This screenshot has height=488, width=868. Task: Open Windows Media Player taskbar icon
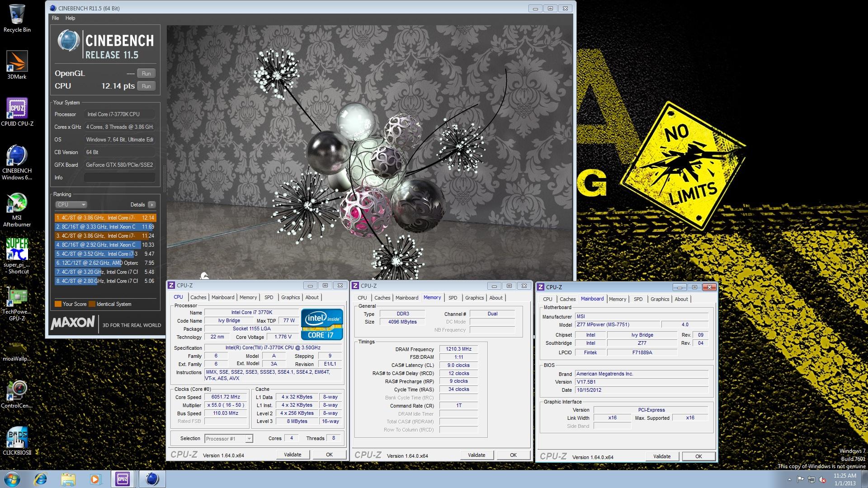click(95, 479)
